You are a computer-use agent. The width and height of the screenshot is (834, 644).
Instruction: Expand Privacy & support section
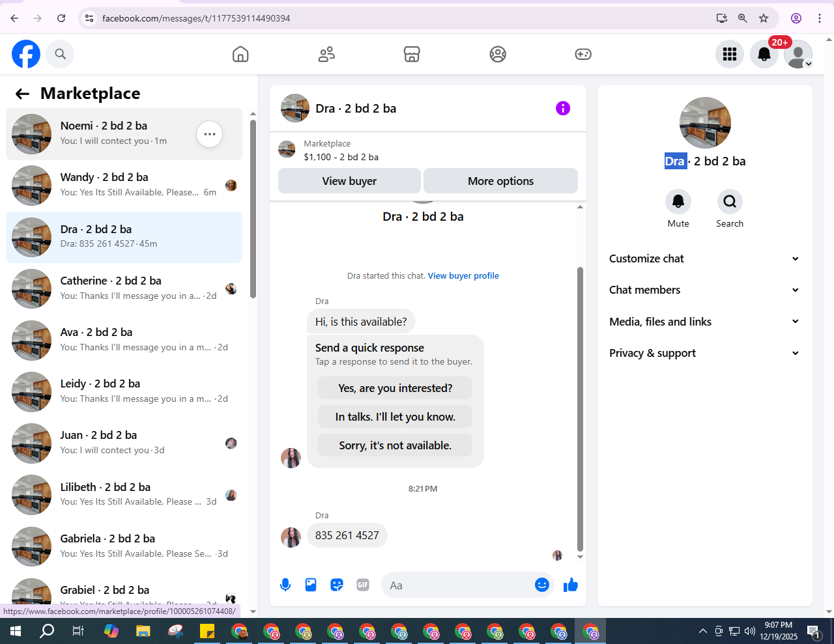(x=704, y=353)
